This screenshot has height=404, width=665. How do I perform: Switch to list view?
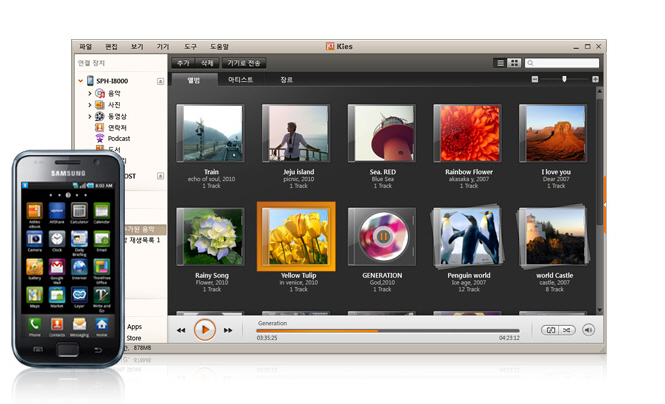(501, 62)
